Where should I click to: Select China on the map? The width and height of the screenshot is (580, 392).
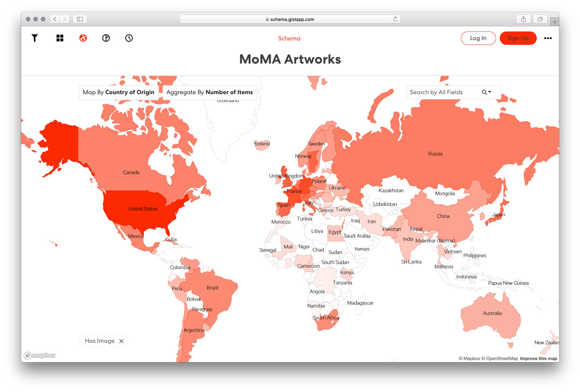pyautogui.click(x=443, y=216)
